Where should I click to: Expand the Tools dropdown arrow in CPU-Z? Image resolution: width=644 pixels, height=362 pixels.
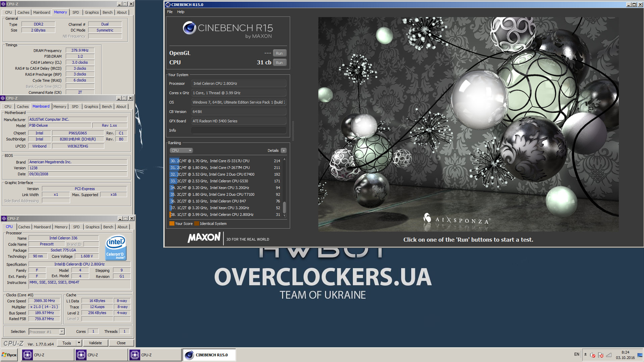[79, 343]
